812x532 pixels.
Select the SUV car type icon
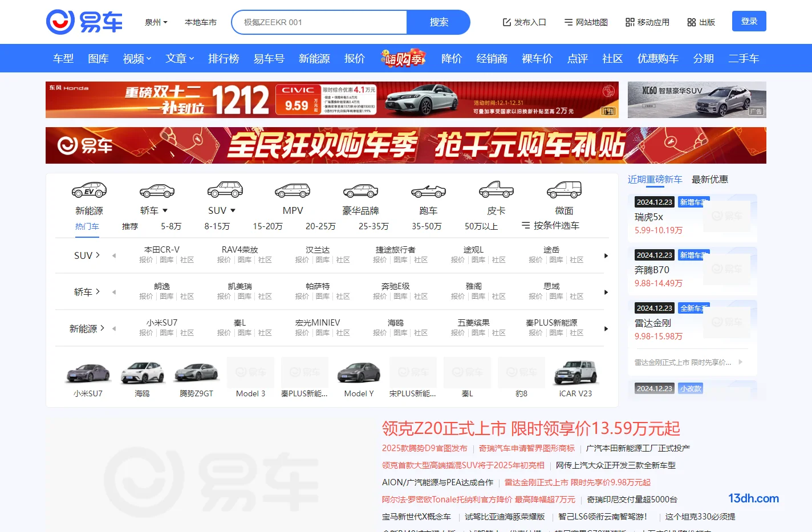tap(225, 190)
